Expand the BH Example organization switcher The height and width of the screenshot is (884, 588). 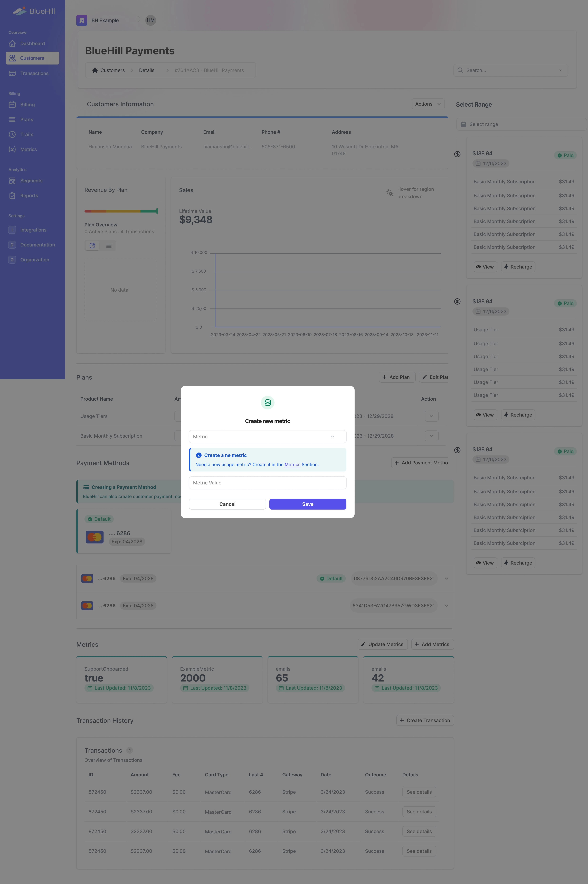(138, 20)
